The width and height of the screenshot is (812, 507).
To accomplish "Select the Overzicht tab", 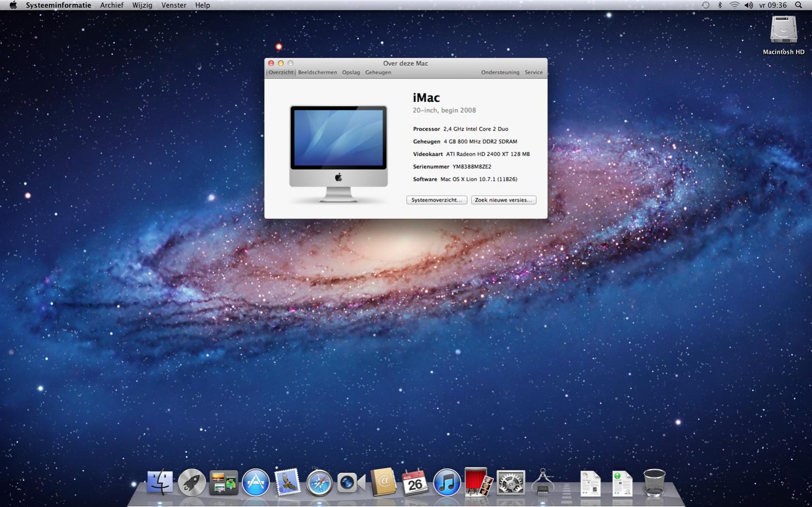I will [x=281, y=72].
